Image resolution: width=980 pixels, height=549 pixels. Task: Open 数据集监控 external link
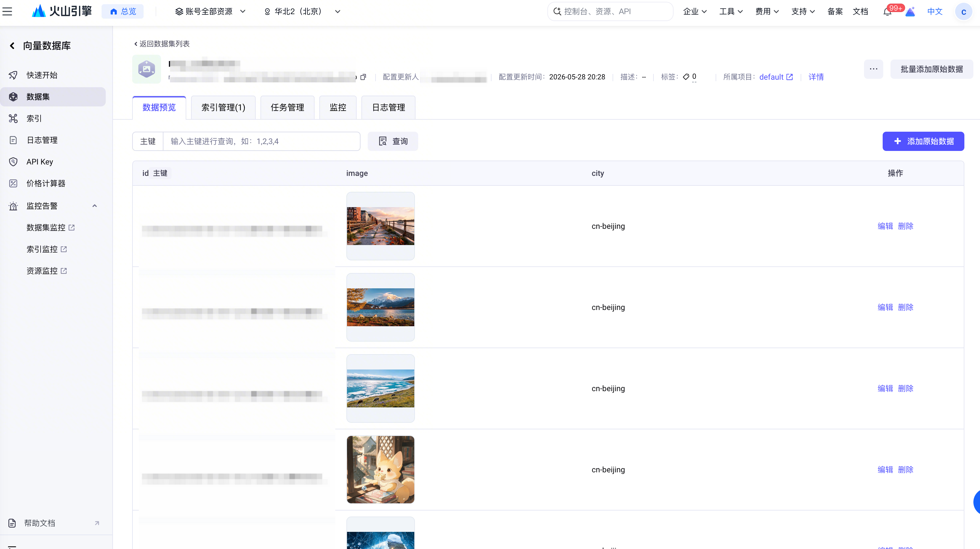point(50,228)
